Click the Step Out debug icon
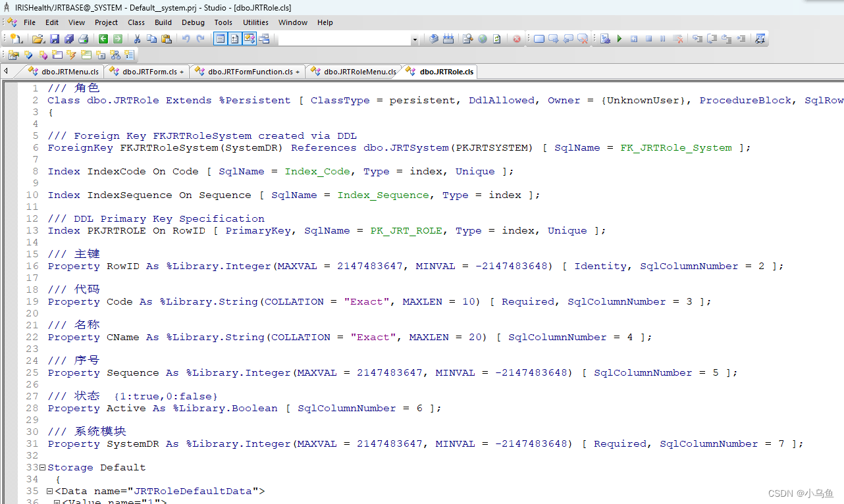844x504 pixels. (x=727, y=39)
